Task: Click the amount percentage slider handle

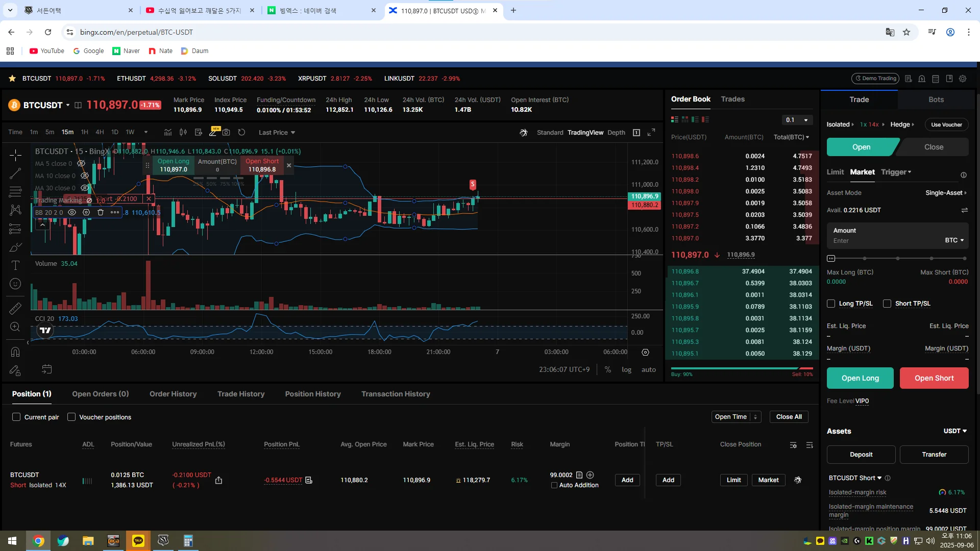Action: (831, 258)
